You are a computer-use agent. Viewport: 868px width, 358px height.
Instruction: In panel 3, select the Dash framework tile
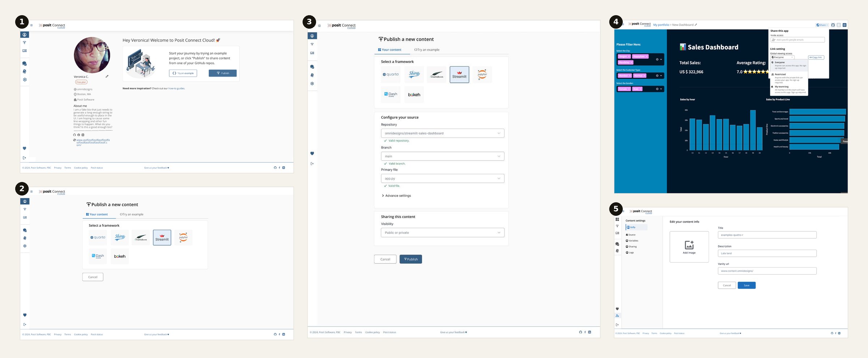(x=391, y=94)
